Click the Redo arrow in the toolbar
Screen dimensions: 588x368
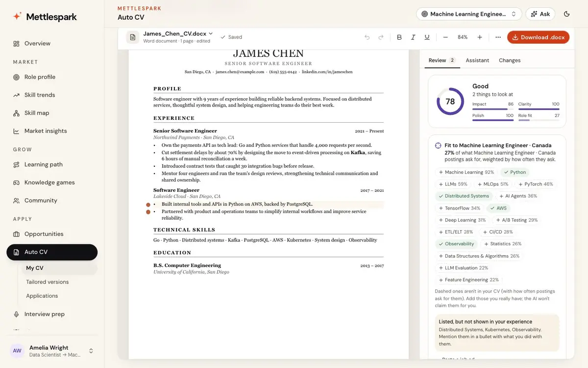(381, 37)
